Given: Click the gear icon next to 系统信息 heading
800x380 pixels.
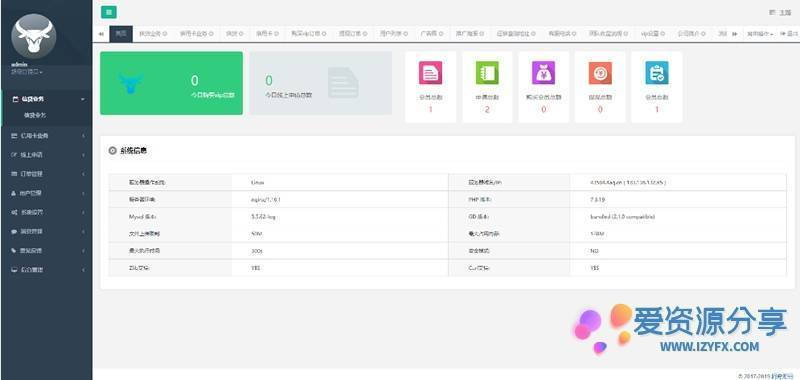Looking at the screenshot, I should click(x=113, y=151).
